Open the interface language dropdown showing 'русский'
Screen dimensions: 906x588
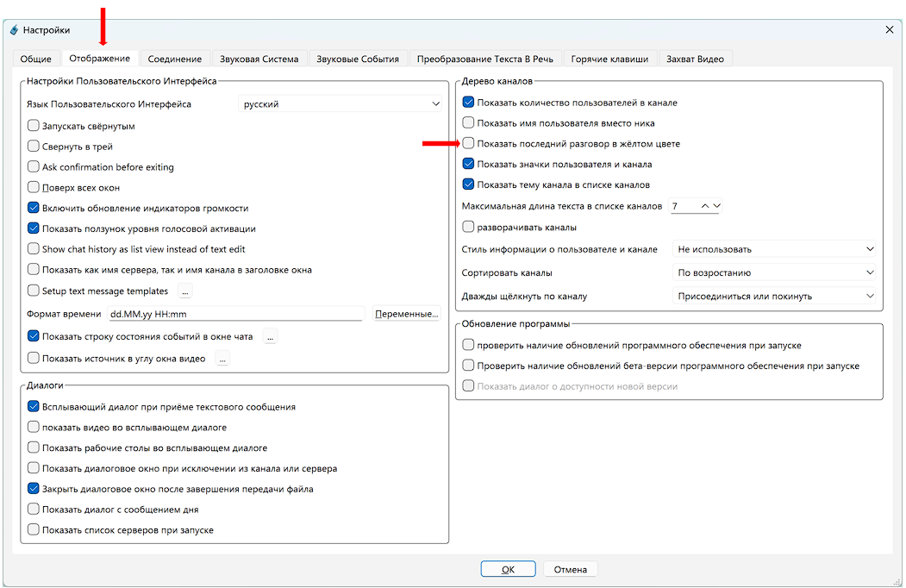pyautogui.click(x=341, y=104)
